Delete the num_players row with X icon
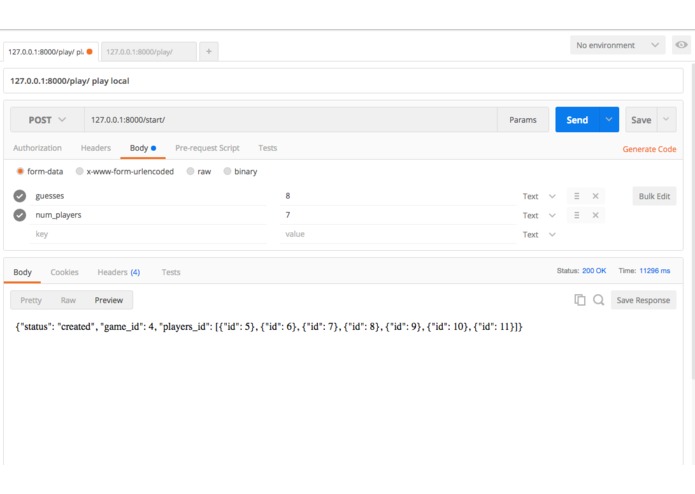The height and width of the screenshot is (494, 695). 595,215
